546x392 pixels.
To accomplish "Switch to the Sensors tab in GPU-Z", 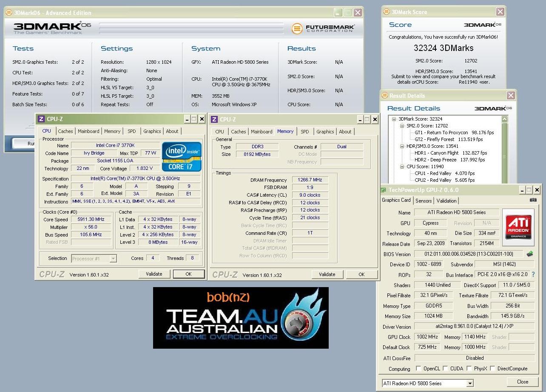I will 423,200.
